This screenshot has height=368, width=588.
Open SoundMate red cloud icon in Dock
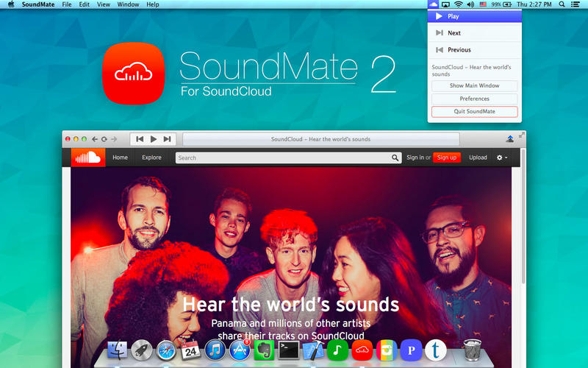362,350
